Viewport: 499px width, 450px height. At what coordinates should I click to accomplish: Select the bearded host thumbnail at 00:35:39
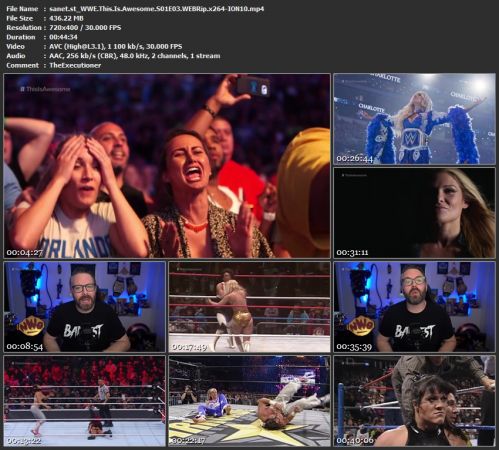415,307
